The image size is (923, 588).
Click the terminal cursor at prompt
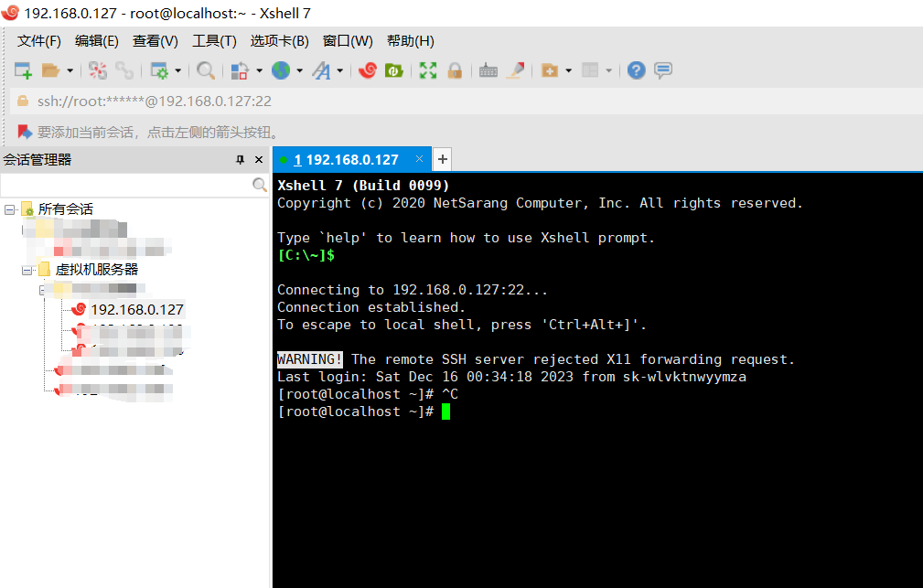coord(445,412)
